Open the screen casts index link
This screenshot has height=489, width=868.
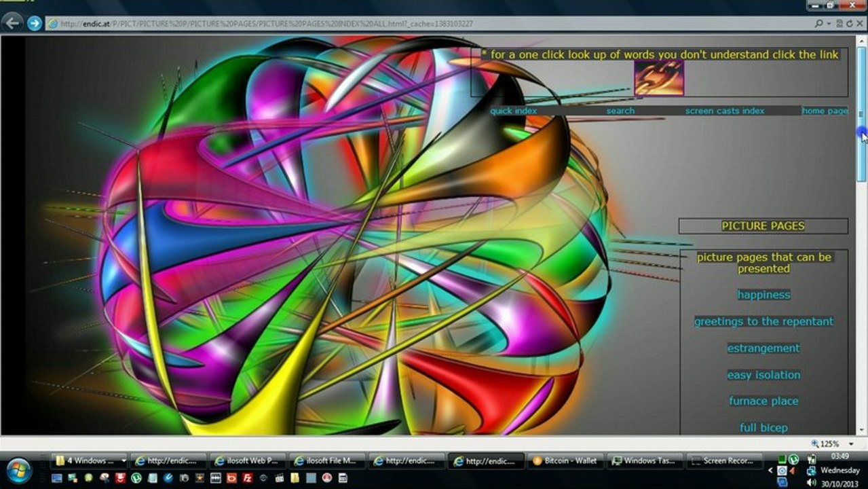[x=725, y=111]
